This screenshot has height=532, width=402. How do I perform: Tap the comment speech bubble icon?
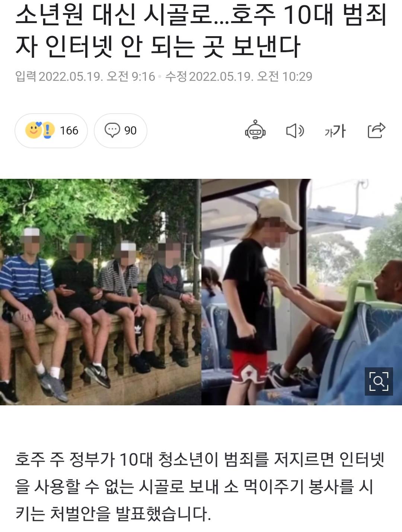pos(112,130)
